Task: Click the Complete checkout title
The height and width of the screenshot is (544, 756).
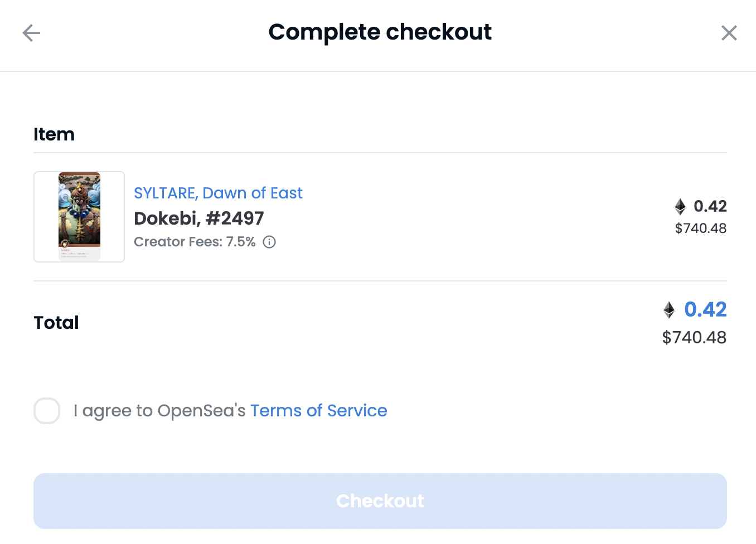Action: (x=380, y=32)
